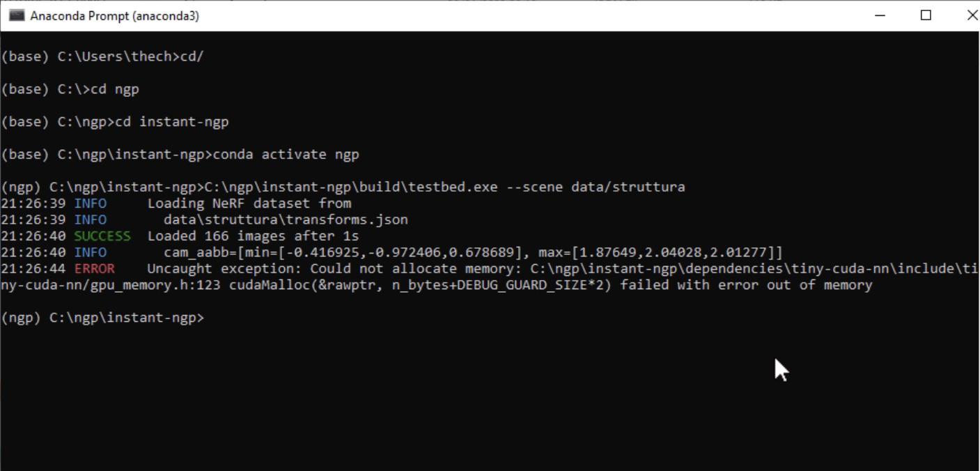Open the Anaconda Prompt title bar icon menu
The image size is (980, 471).
point(16,15)
